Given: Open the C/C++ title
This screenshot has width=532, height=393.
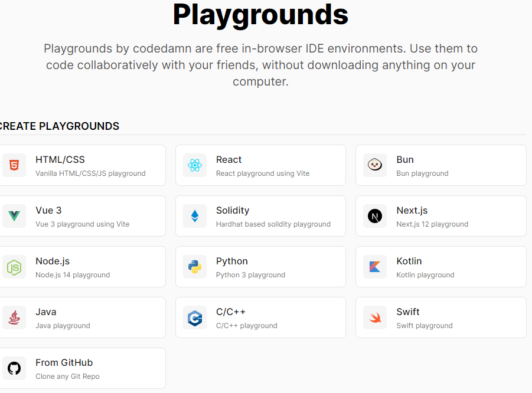Looking at the screenshot, I should click(x=231, y=312).
